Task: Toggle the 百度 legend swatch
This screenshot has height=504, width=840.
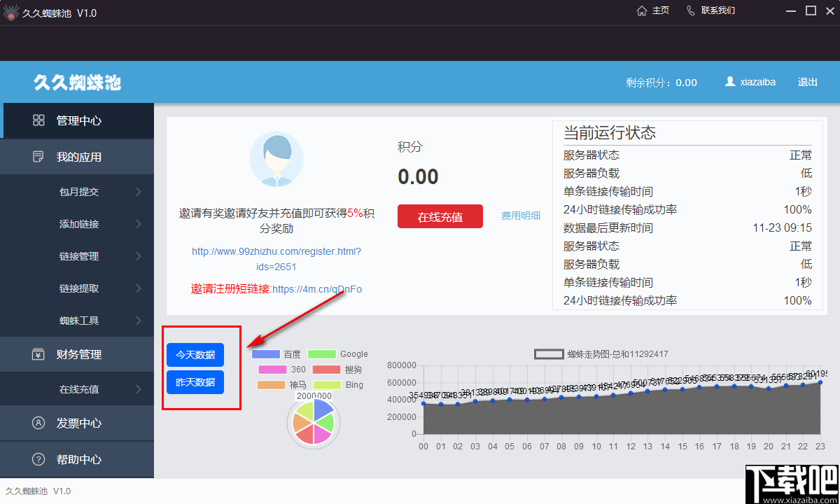Action: point(266,354)
